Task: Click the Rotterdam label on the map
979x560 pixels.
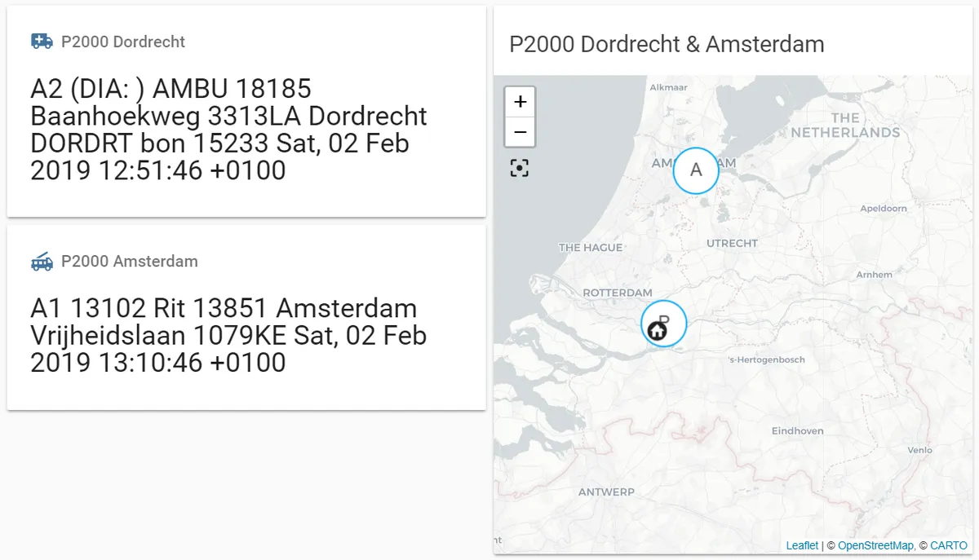Action: (x=618, y=293)
